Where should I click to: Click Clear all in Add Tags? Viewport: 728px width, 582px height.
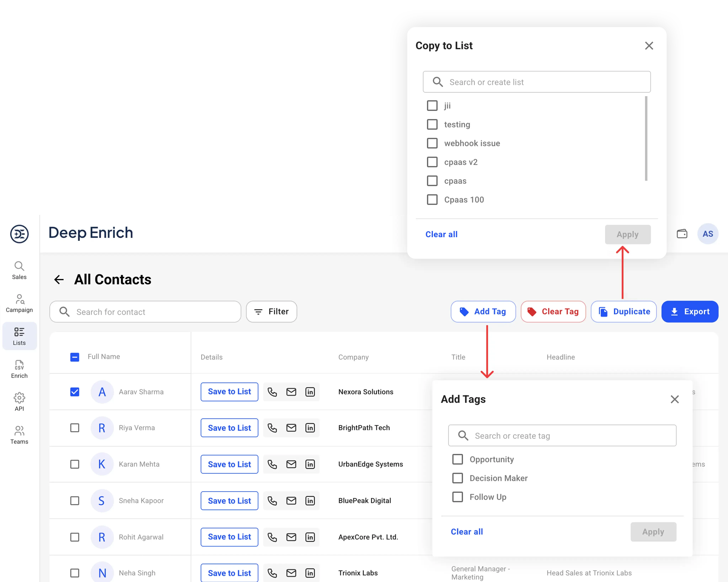[467, 532]
